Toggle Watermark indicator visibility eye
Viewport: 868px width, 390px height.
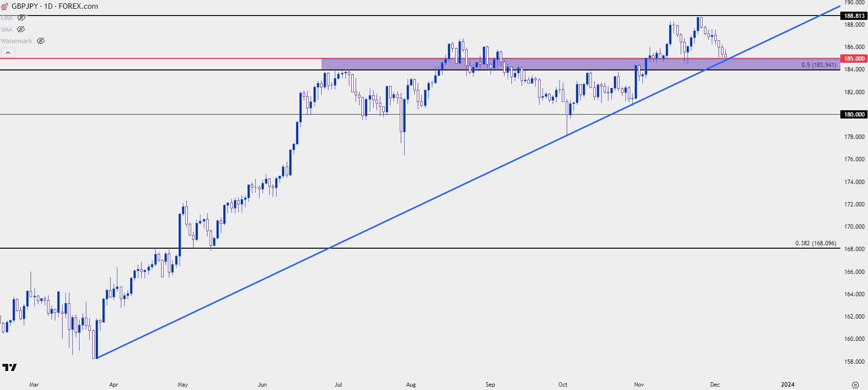tap(41, 41)
